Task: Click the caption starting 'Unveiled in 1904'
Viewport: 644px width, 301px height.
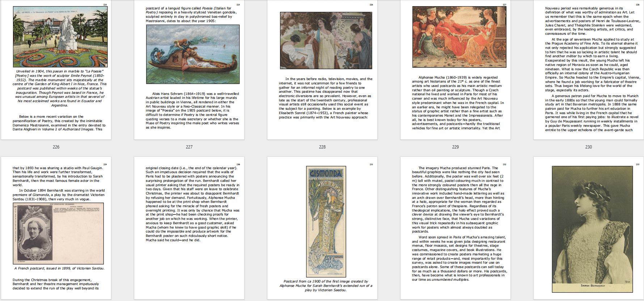Action: (x=60, y=88)
